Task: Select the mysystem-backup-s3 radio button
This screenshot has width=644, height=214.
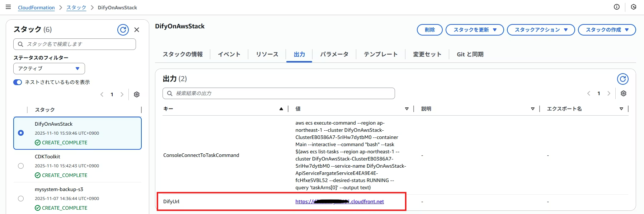Action: (21, 199)
